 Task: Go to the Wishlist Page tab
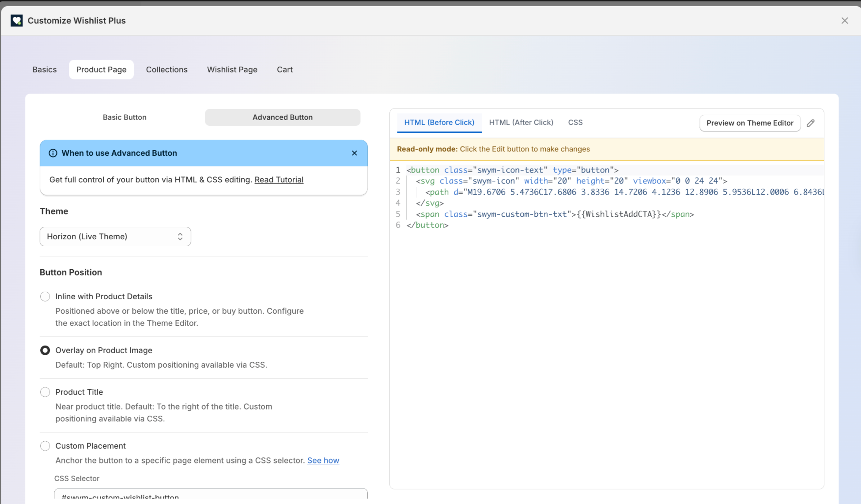232,70
